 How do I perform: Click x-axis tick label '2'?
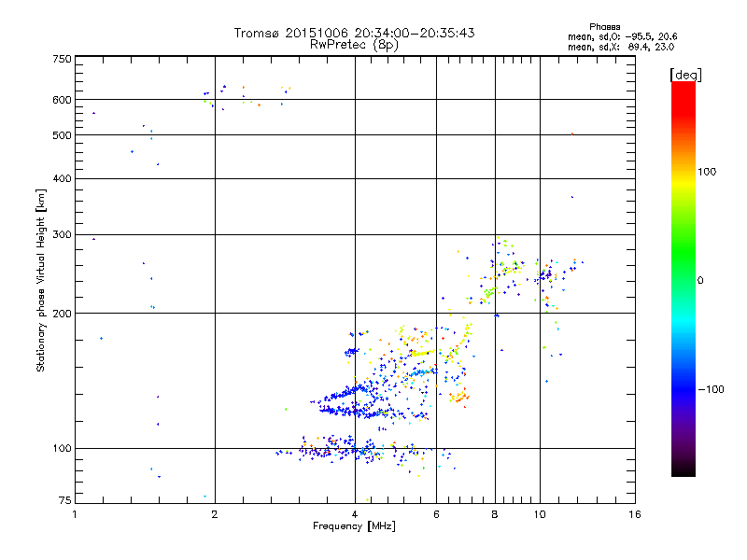pyautogui.click(x=215, y=514)
